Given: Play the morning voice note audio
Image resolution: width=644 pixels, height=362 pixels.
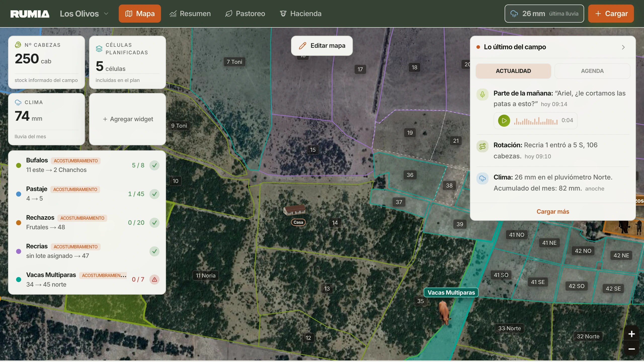Looking at the screenshot, I should point(504,120).
